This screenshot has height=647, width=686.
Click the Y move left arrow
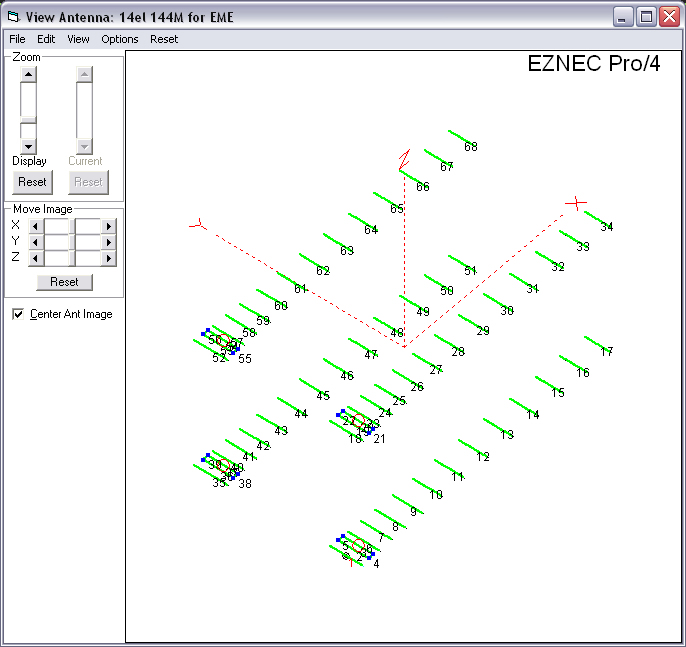tap(35, 242)
